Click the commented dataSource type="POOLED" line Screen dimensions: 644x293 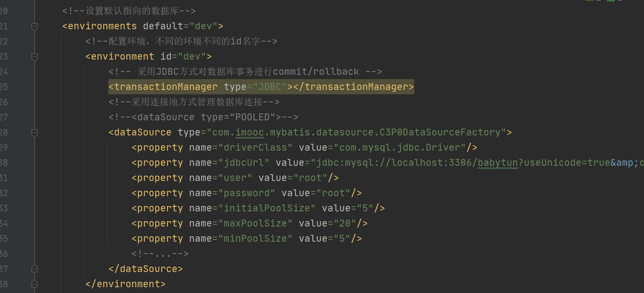coord(203,117)
